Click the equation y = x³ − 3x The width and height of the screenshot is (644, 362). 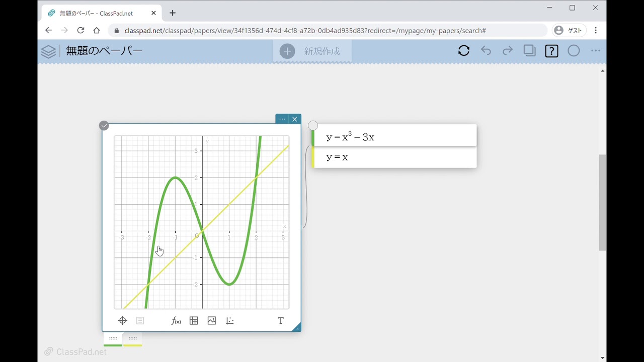[350, 137]
